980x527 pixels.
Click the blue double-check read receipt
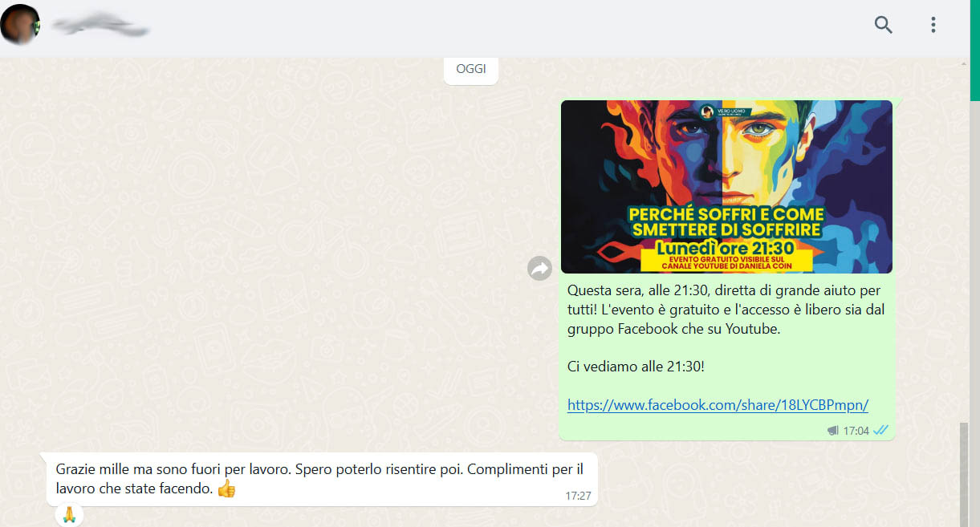(880, 431)
